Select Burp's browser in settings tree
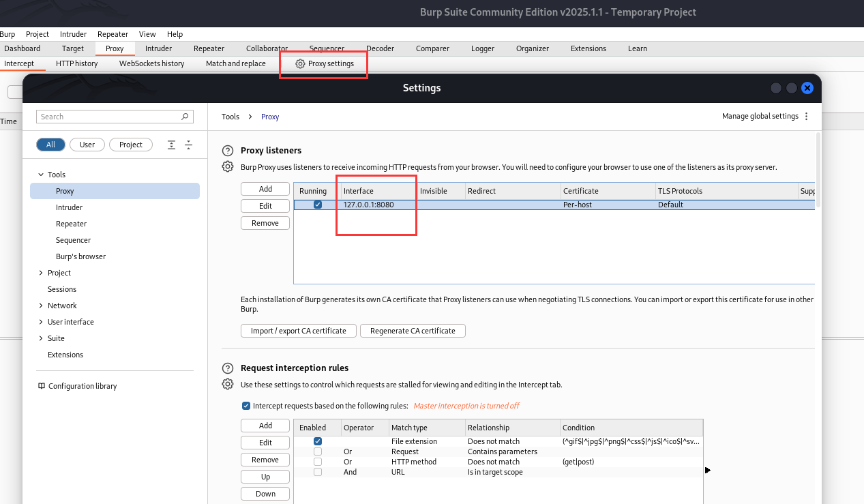The image size is (864, 504). click(x=80, y=256)
